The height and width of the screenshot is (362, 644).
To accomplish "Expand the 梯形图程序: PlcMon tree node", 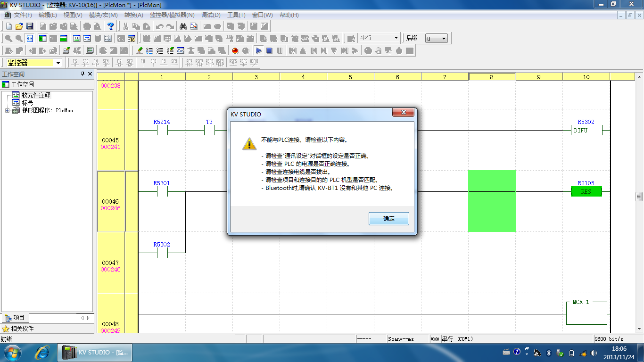I will coord(7,110).
